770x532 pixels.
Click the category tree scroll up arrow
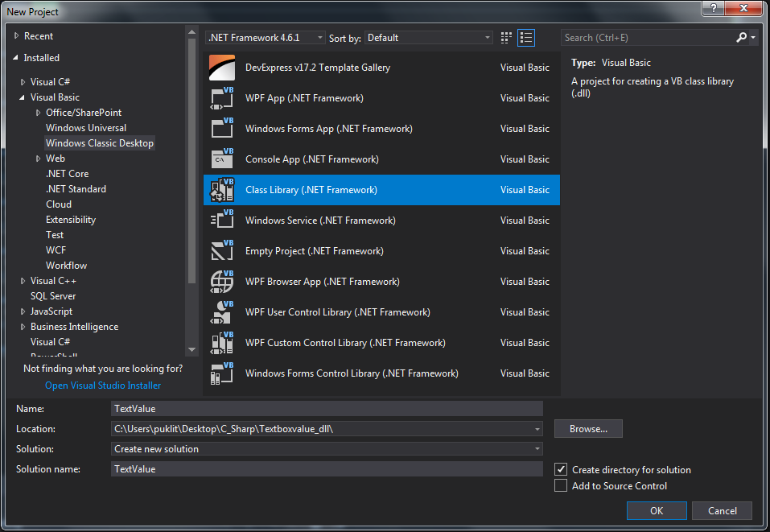click(x=192, y=32)
